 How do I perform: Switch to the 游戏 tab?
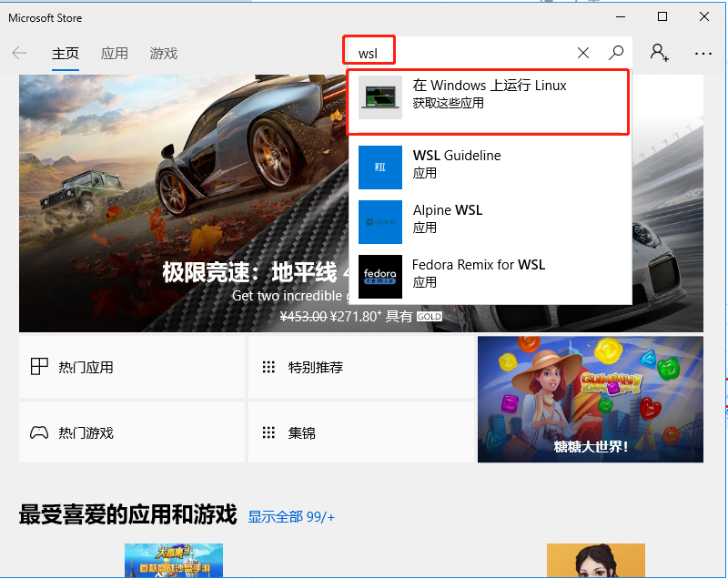164,54
